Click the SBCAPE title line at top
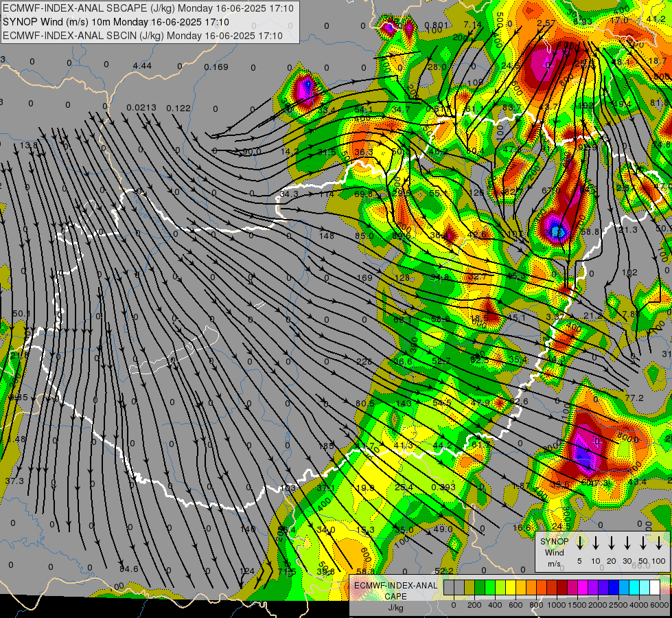Viewport: 672px width, 618px height. point(148,8)
